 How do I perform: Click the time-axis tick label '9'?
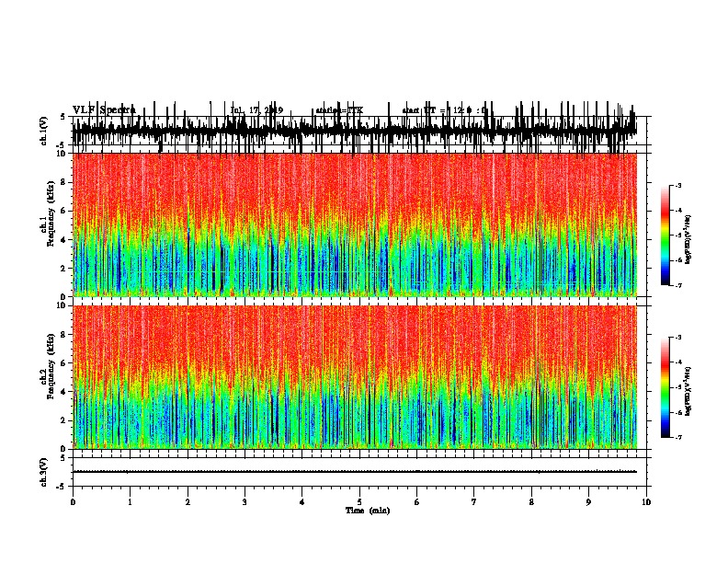pos(588,502)
